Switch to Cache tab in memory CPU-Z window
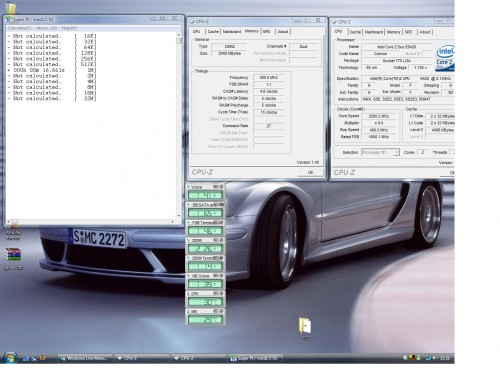Image resolution: width=500 pixels, height=375 pixels. click(213, 32)
